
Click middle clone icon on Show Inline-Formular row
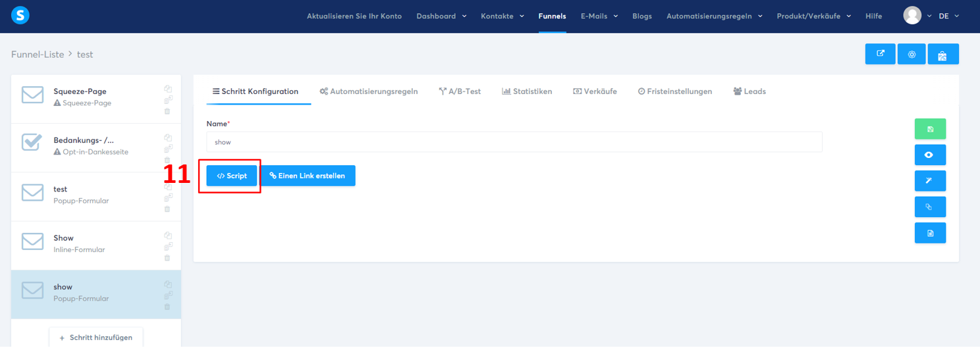coord(168,247)
